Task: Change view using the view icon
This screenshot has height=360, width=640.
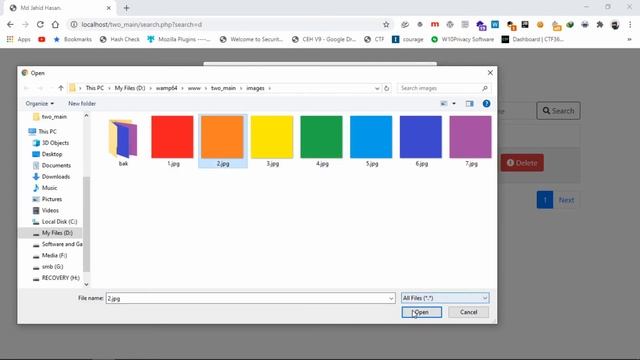Action: click(x=444, y=104)
